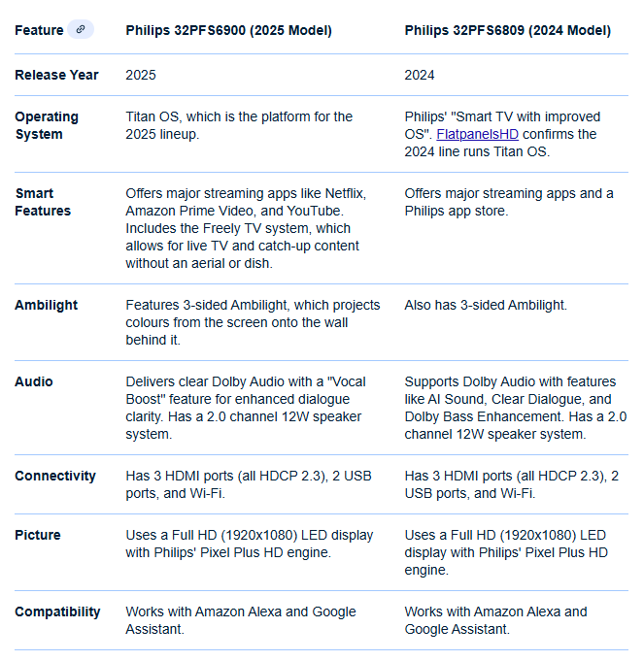The height and width of the screenshot is (661, 644).
Task: Select the Release Year row label
Action: coord(56,75)
